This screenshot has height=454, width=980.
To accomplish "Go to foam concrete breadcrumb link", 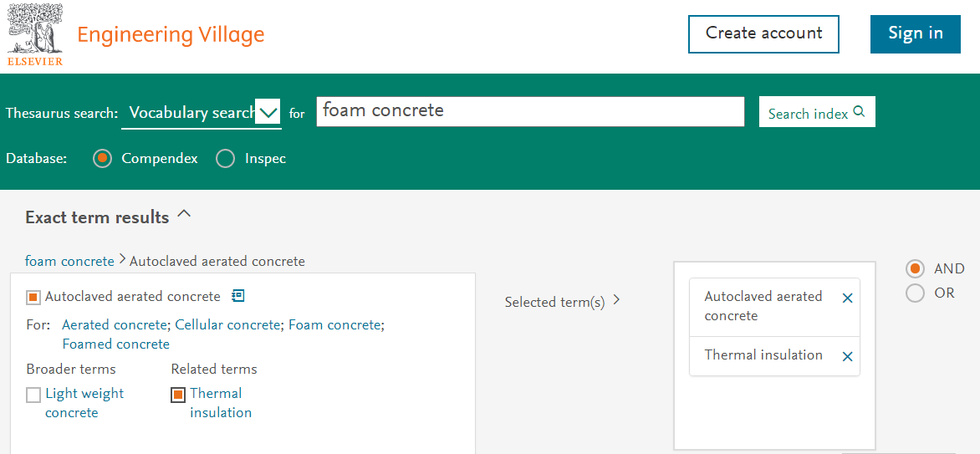I will point(69,261).
